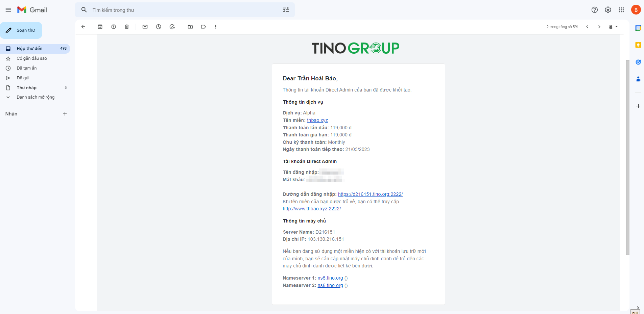Open Google apps grid

[x=621, y=10]
